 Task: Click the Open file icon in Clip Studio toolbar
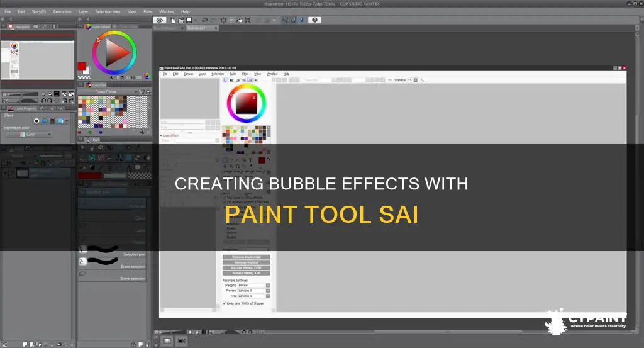coord(180,20)
